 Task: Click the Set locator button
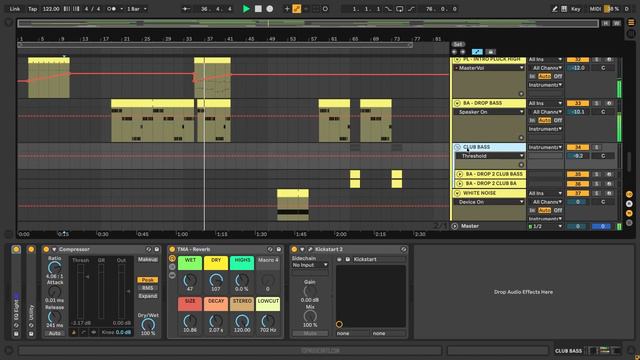(458, 44)
